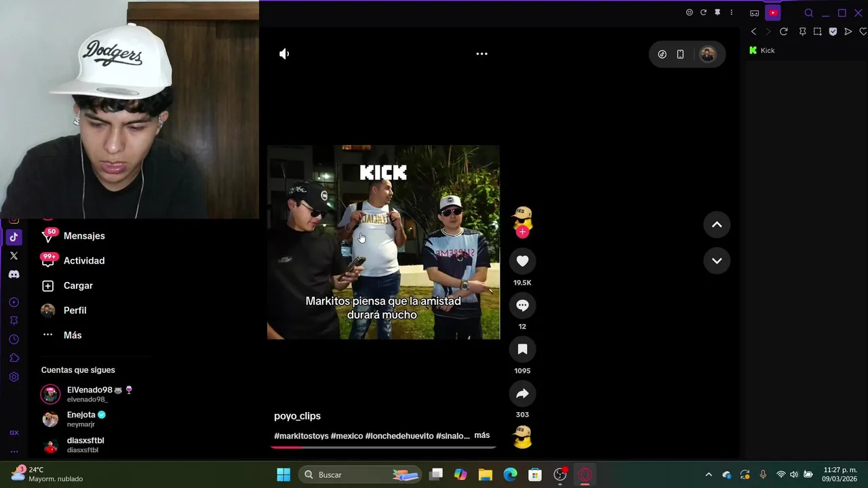868x488 pixels.
Task: Open the Kick bookmark
Action: pos(762,50)
